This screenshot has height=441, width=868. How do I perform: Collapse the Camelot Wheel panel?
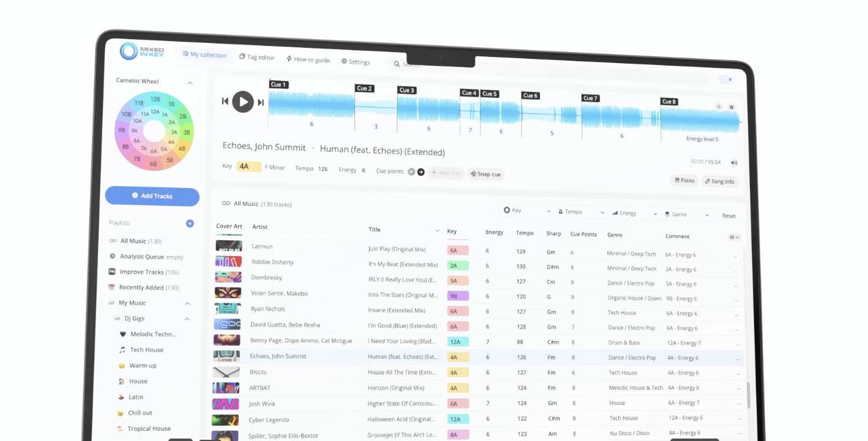coord(190,83)
